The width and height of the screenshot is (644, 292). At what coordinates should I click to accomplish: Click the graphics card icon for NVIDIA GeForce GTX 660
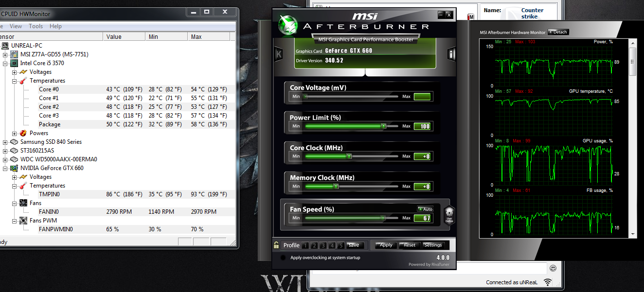(14, 168)
